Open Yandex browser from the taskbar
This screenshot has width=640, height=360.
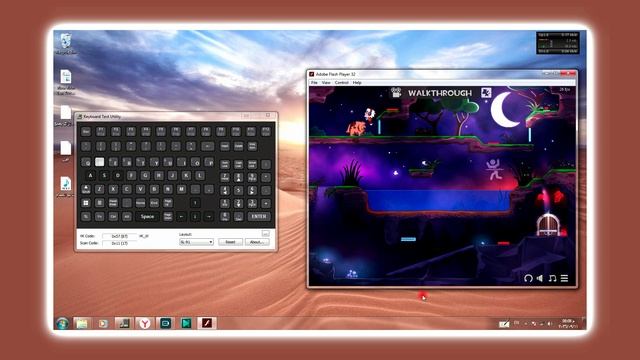click(144, 323)
